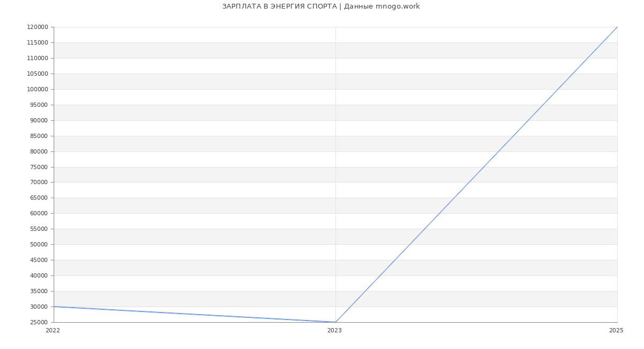Click the 45000 y-axis label

[x=39, y=260]
